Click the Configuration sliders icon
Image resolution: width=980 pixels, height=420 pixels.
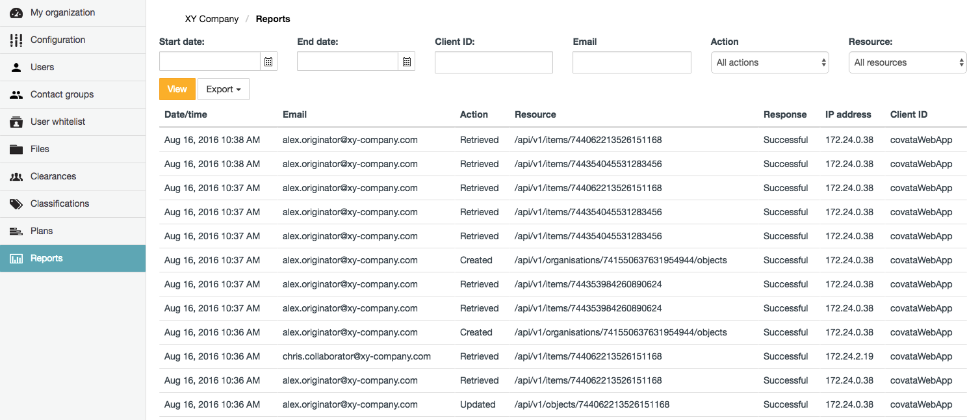click(x=16, y=40)
